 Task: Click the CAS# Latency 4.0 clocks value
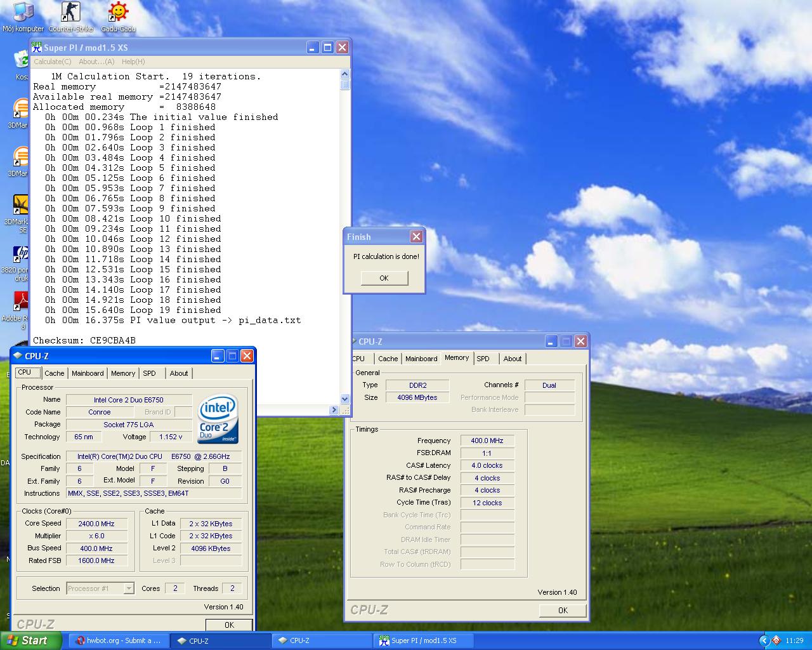tap(487, 465)
